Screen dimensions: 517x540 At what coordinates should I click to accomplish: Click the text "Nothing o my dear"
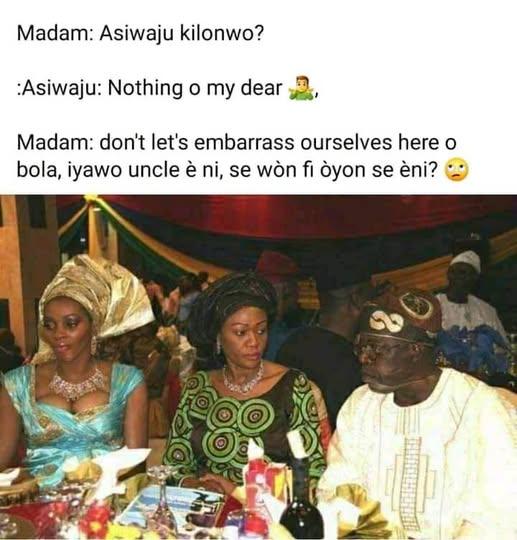pyautogui.click(x=195, y=88)
